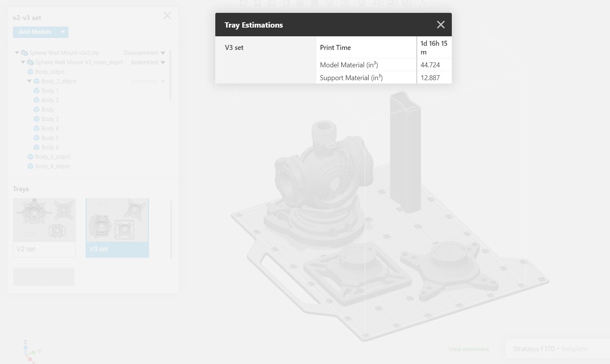Click the 1d 16h 15m print time value
610x364 pixels.
pos(434,48)
